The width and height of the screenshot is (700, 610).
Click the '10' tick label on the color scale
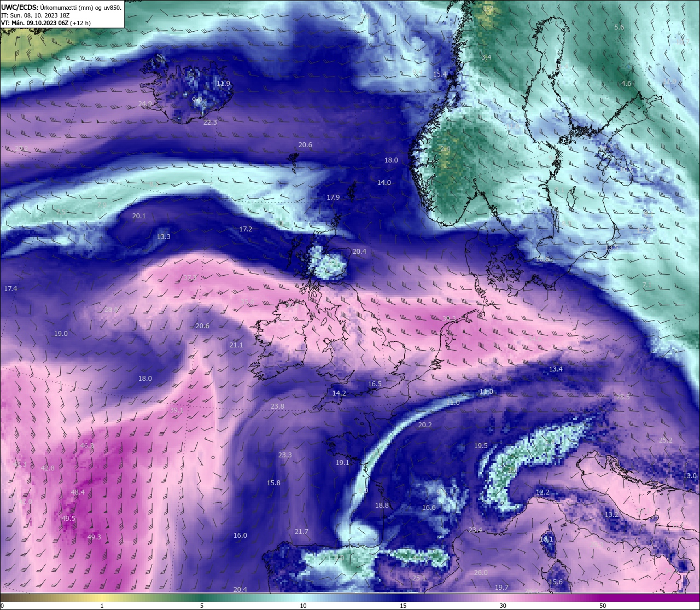coord(302,606)
